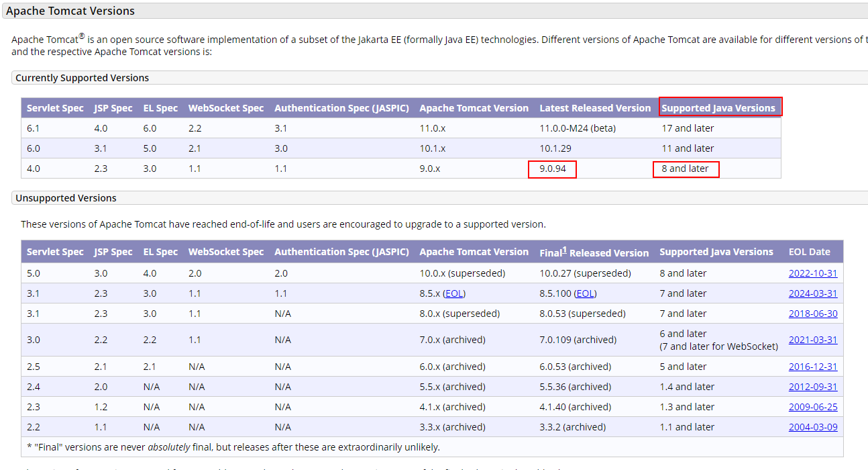The image size is (868, 470).
Task: Click the 10.1.x Tomcat version cell
Action: (433, 148)
